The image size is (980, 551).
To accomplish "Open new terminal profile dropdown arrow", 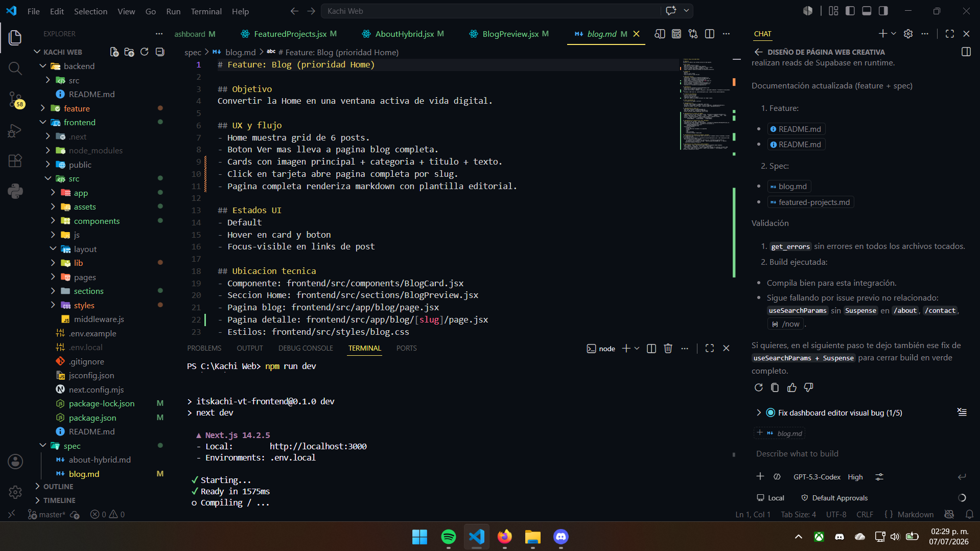I will 637,349.
